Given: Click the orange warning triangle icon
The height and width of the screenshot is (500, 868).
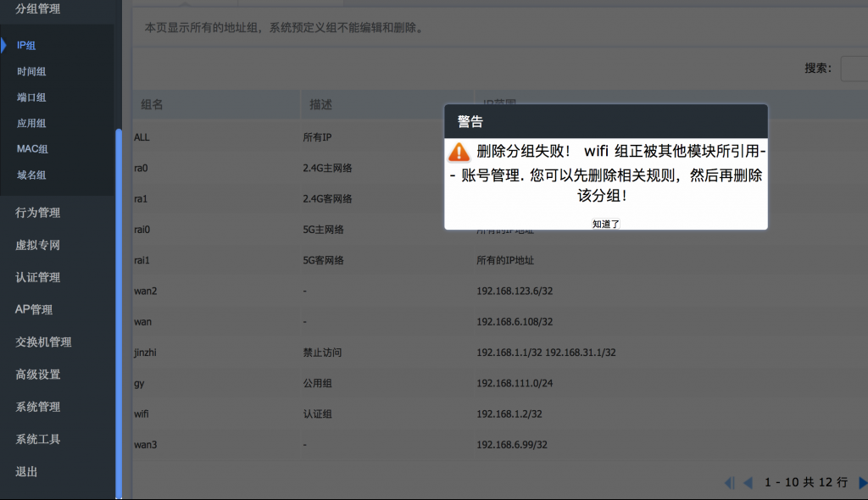Looking at the screenshot, I should coord(459,152).
